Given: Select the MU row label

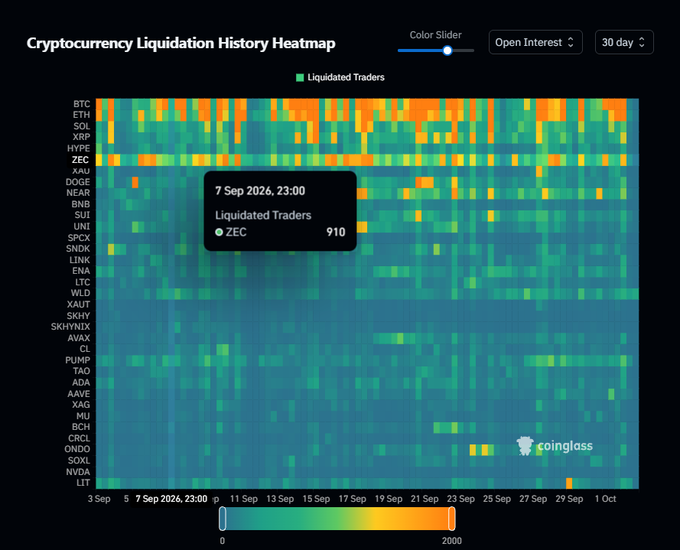Looking at the screenshot, I should pyautogui.click(x=83, y=416).
